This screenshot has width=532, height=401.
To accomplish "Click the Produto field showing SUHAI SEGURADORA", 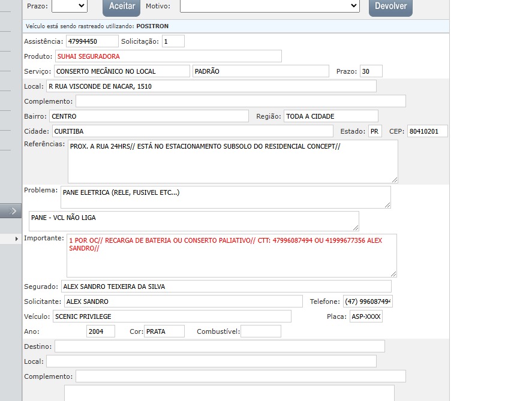I will [168, 56].
